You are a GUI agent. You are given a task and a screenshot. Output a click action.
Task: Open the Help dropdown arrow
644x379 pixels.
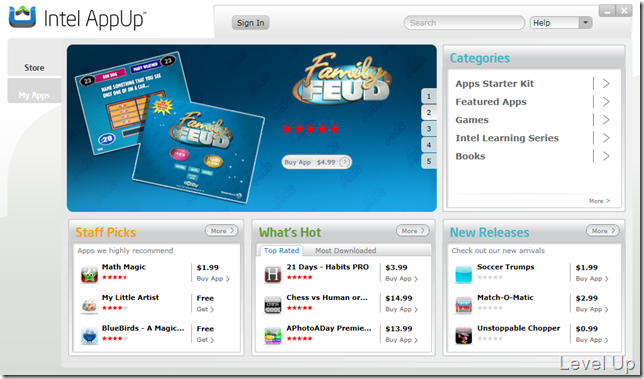[x=585, y=23]
